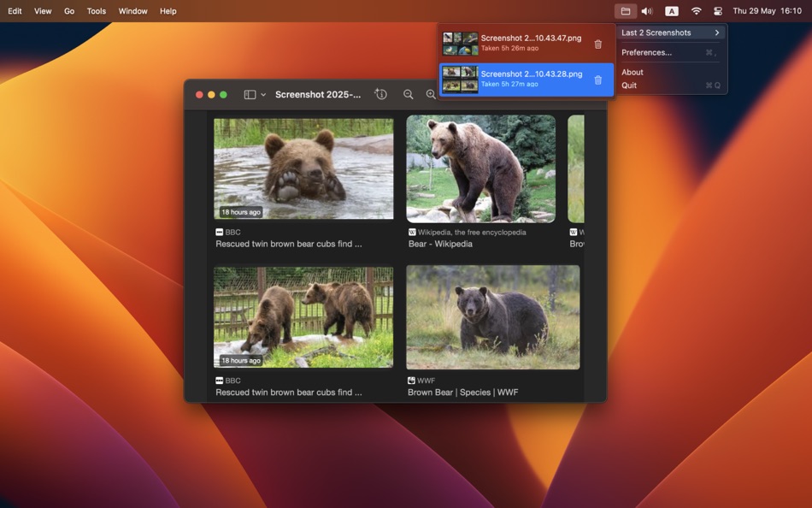Click green full screen button in Preview
812x508 pixels.
223,94
